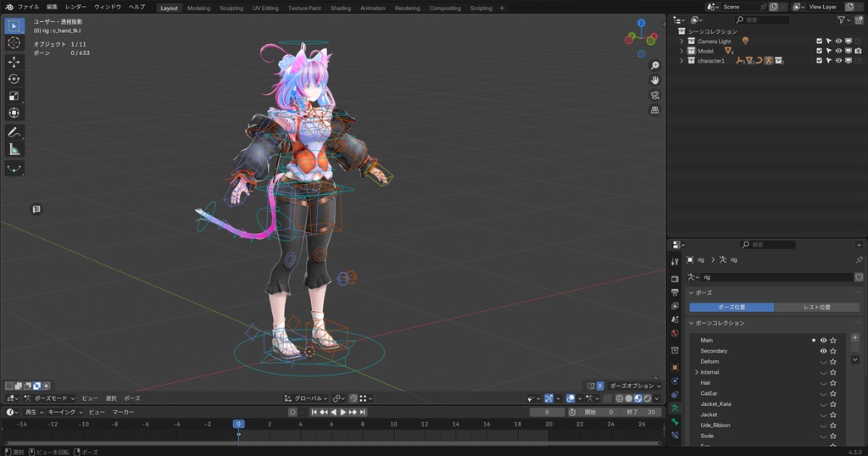Open the Bone properties tab

pos(675,422)
